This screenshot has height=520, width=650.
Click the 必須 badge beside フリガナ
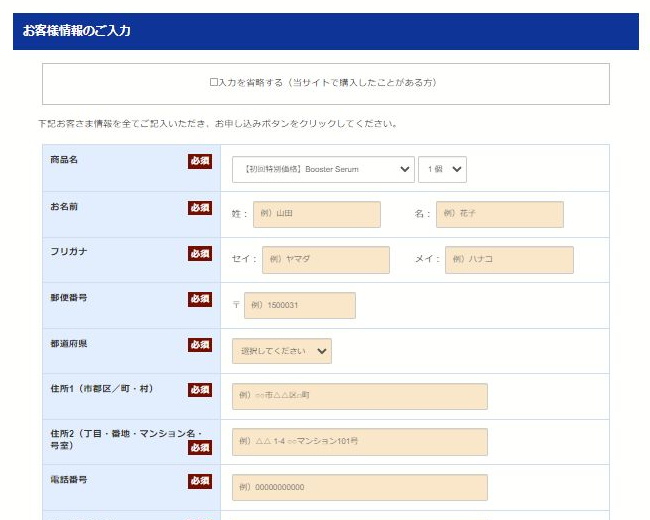[200, 253]
